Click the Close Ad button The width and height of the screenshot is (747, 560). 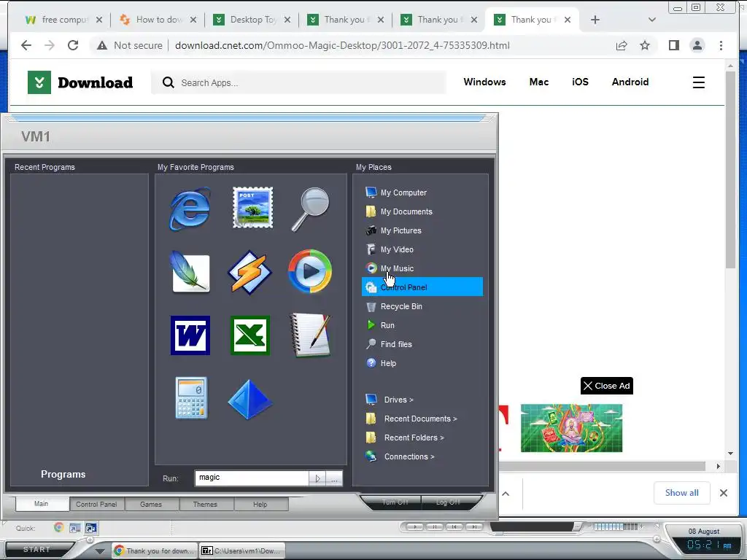(x=606, y=386)
